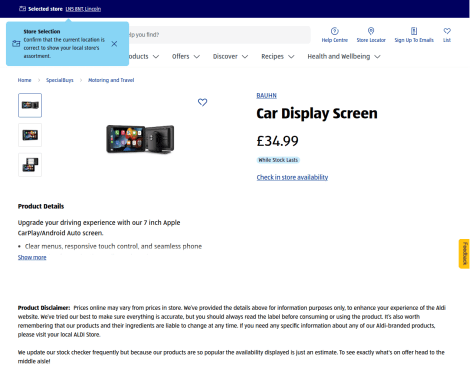The width and height of the screenshot is (475, 380).
Task: Close the Store Selection popup
Action: 114,44
